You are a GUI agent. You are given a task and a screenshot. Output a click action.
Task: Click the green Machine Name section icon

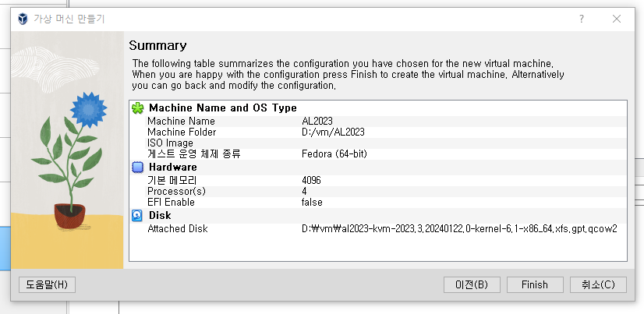tap(138, 108)
